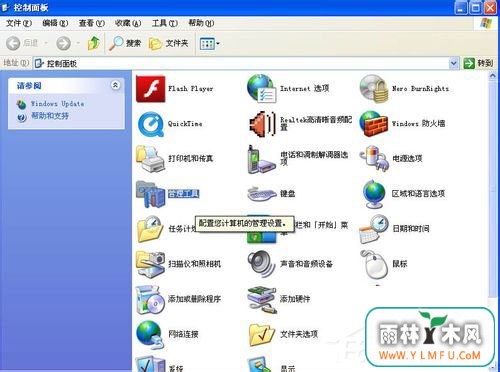Open the 查看(V) menu

click(x=92, y=23)
